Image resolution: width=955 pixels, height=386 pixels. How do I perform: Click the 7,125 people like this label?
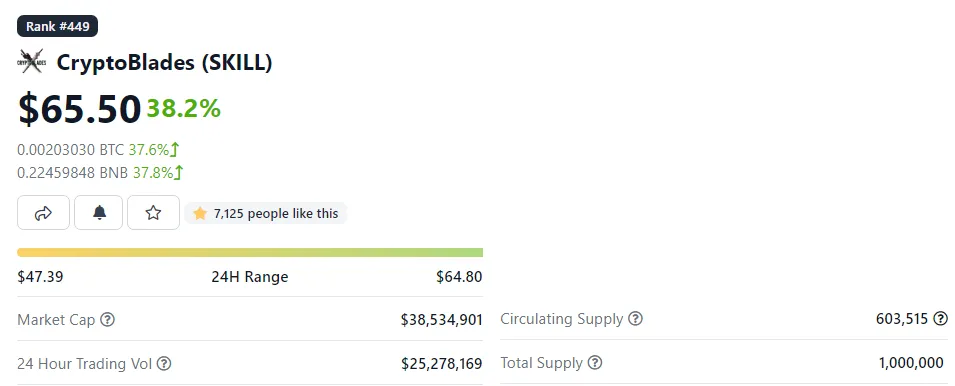276,213
